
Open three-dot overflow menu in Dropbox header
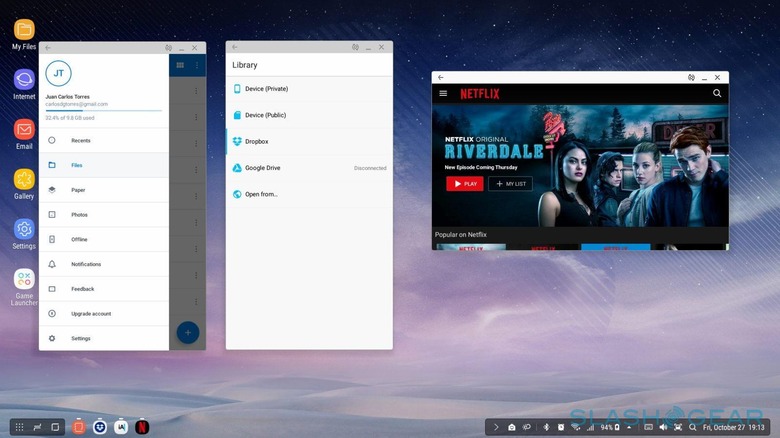(x=196, y=65)
